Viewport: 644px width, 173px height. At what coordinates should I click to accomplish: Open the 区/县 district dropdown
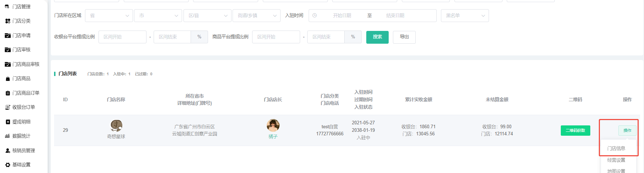point(207,16)
